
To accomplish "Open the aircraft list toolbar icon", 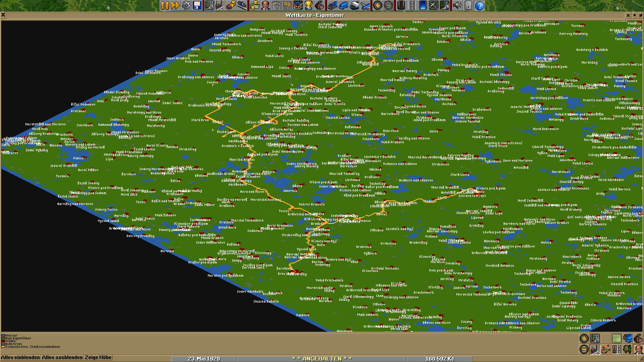I will coord(364,6).
